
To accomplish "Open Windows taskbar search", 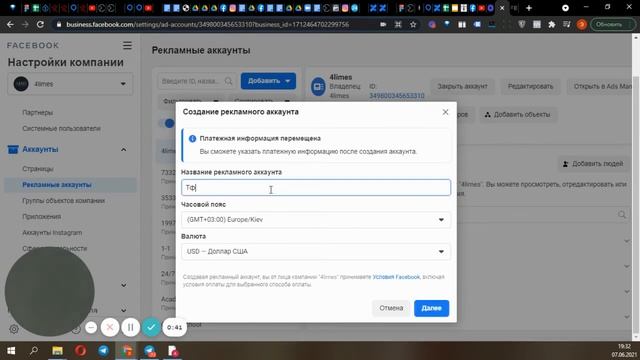I will (34, 351).
